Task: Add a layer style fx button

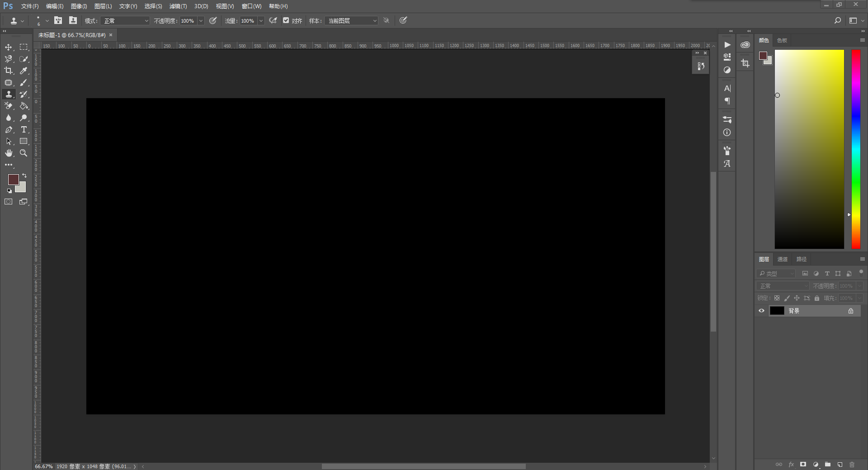Action: [791, 465]
